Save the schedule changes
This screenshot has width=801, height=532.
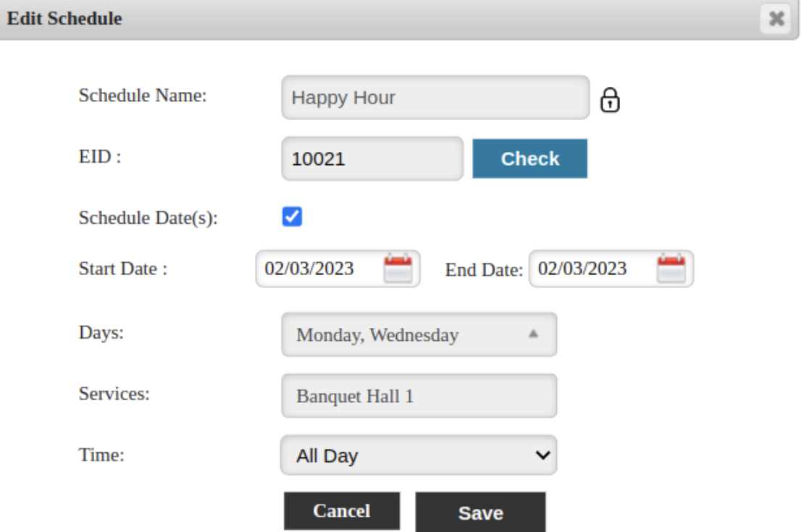click(480, 512)
